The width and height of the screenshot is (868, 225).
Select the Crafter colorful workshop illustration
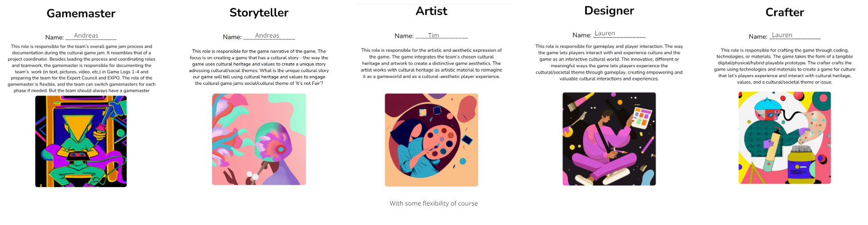pyautogui.click(x=785, y=137)
